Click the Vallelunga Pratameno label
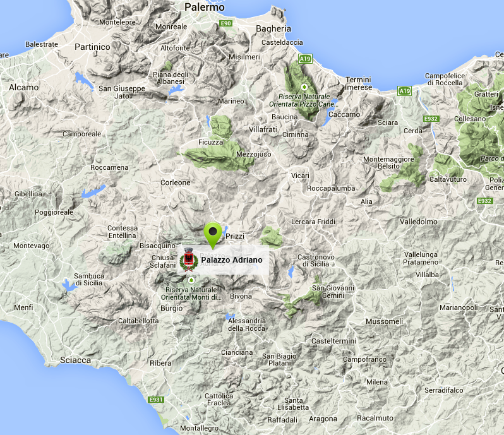Viewport: 504px width, 435px height. [x=421, y=258]
